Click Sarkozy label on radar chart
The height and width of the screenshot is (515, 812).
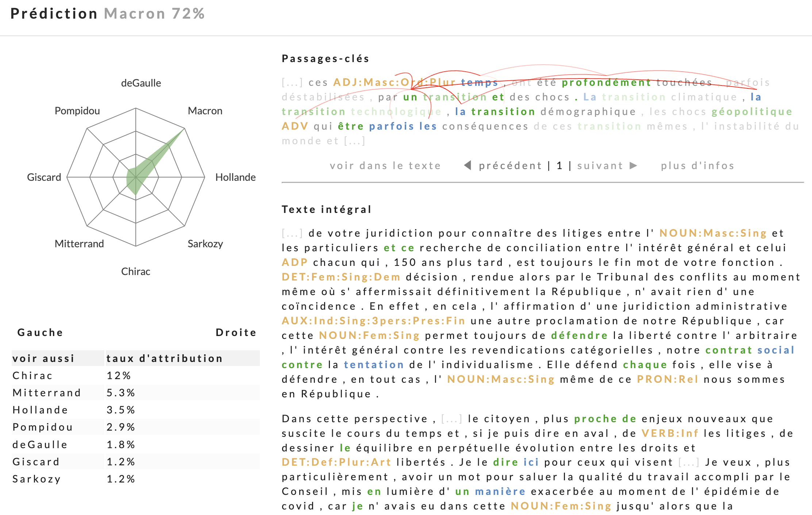[205, 244]
